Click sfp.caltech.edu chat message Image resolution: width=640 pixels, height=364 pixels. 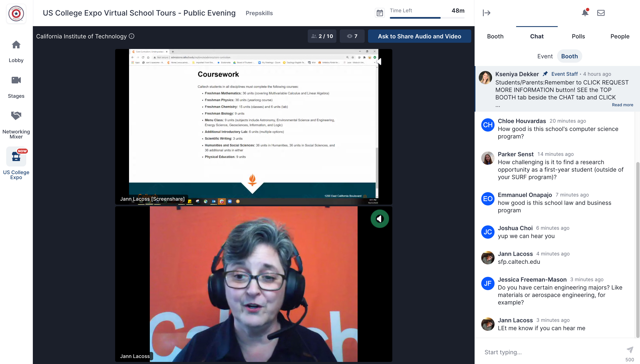click(x=519, y=262)
